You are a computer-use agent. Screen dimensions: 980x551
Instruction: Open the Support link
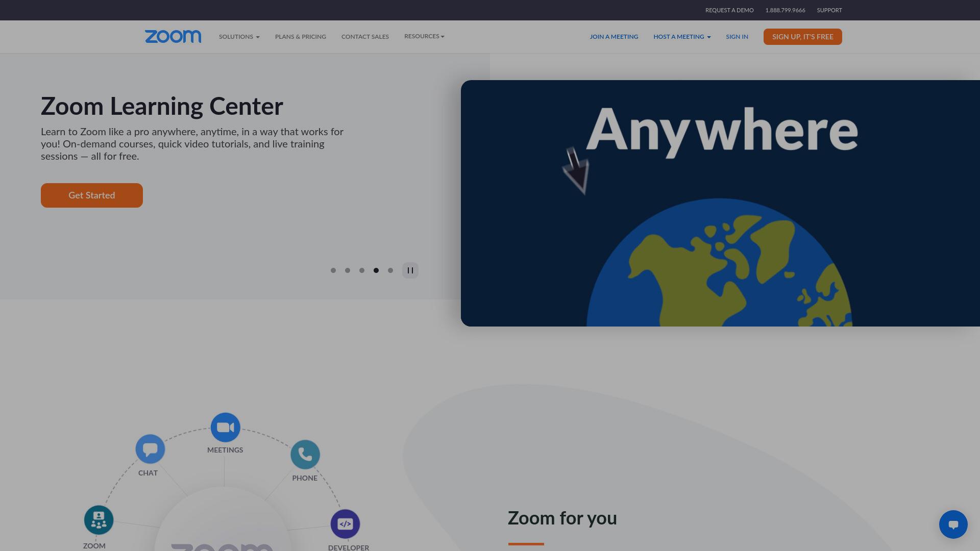[829, 10]
